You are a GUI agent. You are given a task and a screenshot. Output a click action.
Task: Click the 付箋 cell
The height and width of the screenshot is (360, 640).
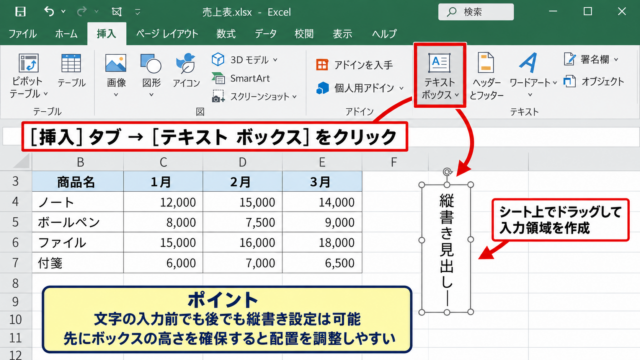point(78,262)
